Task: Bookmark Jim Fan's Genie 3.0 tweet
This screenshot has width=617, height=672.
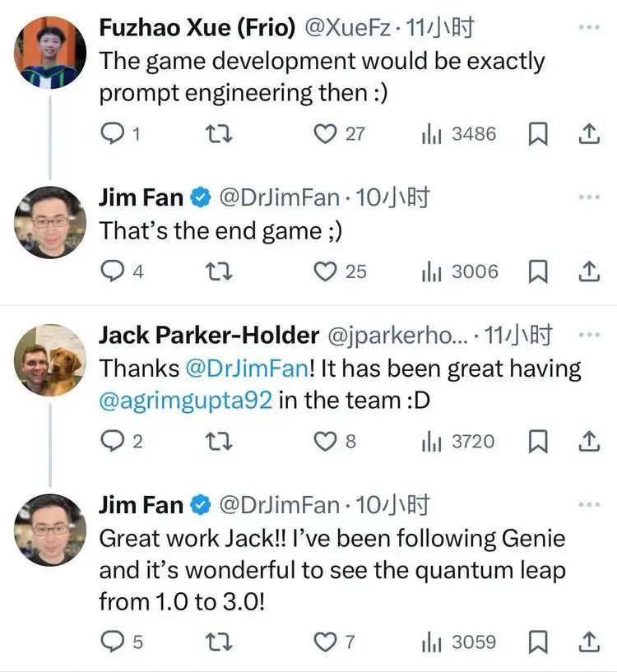Action: click(x=537, y=641)
